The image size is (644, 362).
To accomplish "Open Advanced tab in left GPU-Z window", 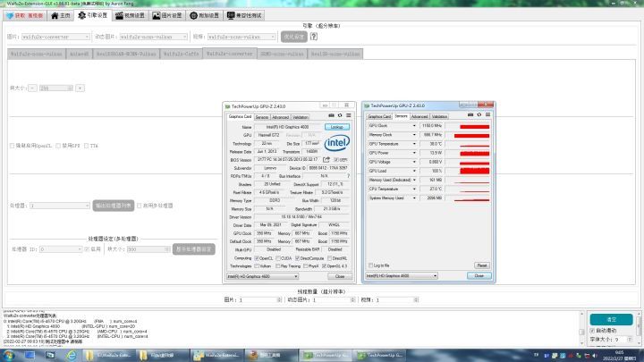I will 281,117.
